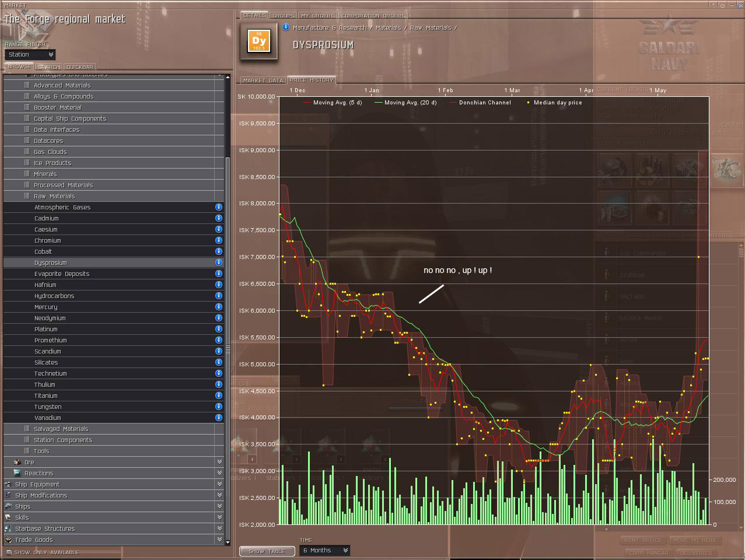Open info icon next to Chromium
This screenshot has width=745, height=560.
[219, 240]
